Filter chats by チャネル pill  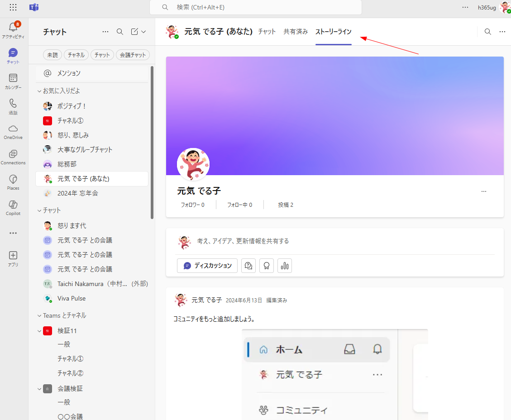76,55
